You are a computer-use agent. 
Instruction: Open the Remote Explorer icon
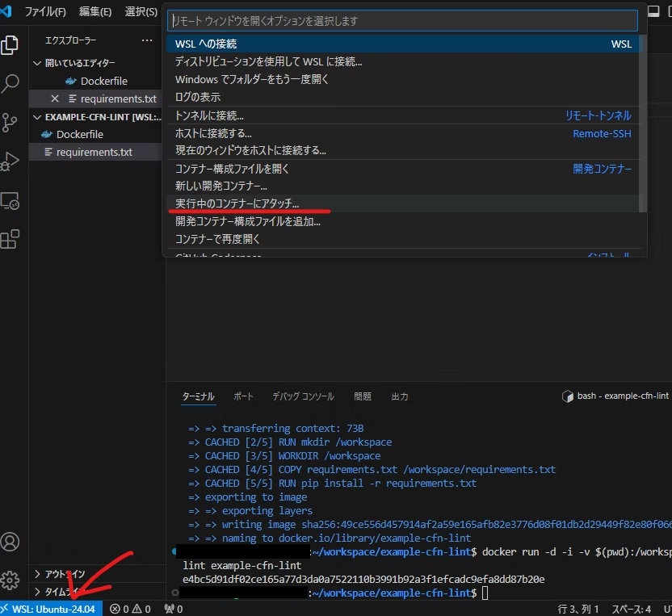10,200
